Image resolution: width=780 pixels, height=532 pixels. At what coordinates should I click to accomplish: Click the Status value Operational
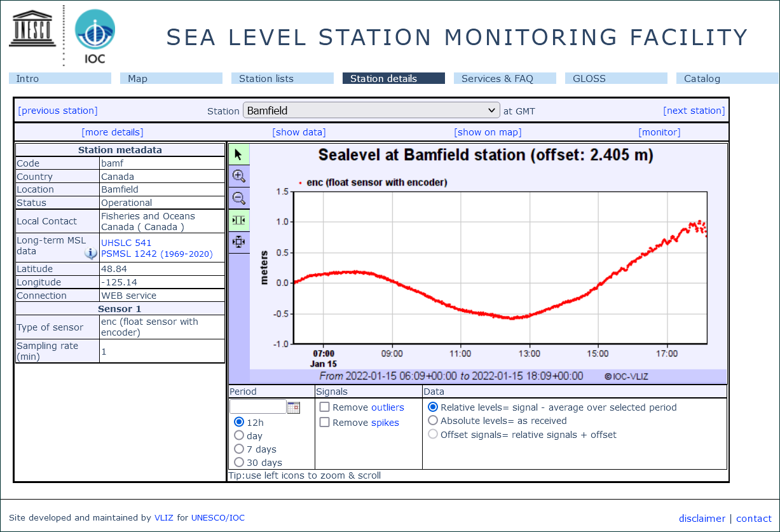coord(127,203)
